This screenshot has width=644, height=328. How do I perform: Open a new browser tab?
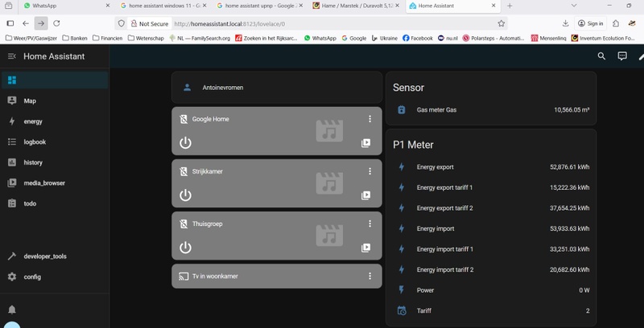(x=510, y=6)
